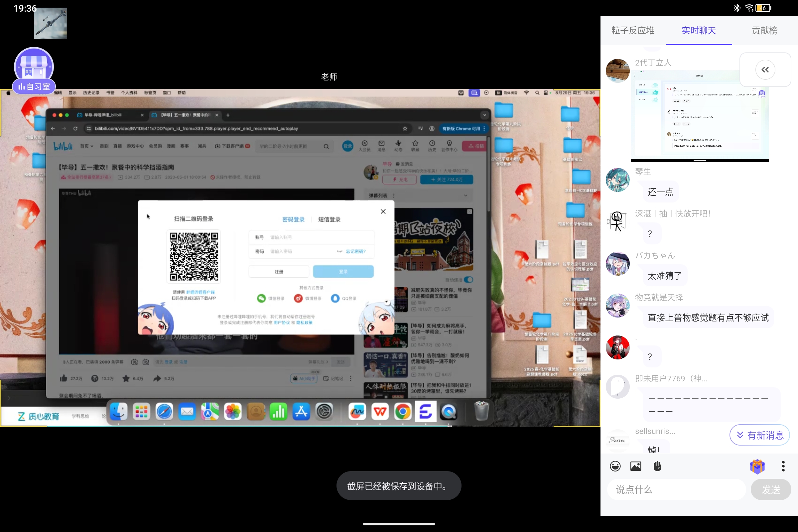Click the pink 投稿 upload button
Image resolution: width=798 pixels, height=532 pixels.
[x=475, y=146]
